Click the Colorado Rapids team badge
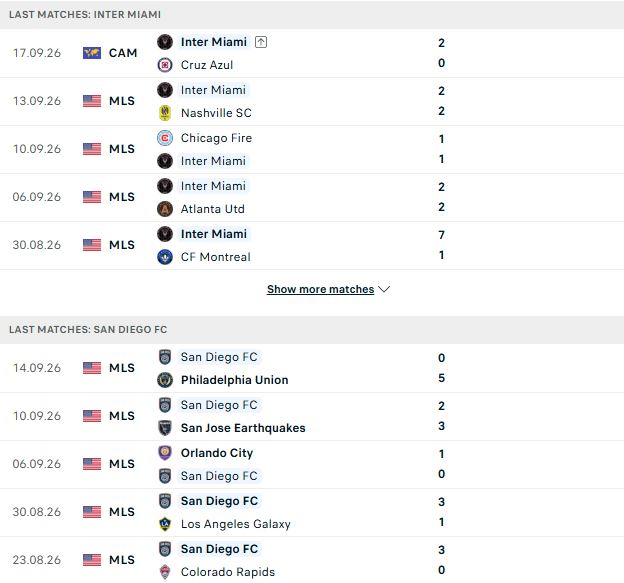This screenshot has height=583, width=624. (165, 572)
